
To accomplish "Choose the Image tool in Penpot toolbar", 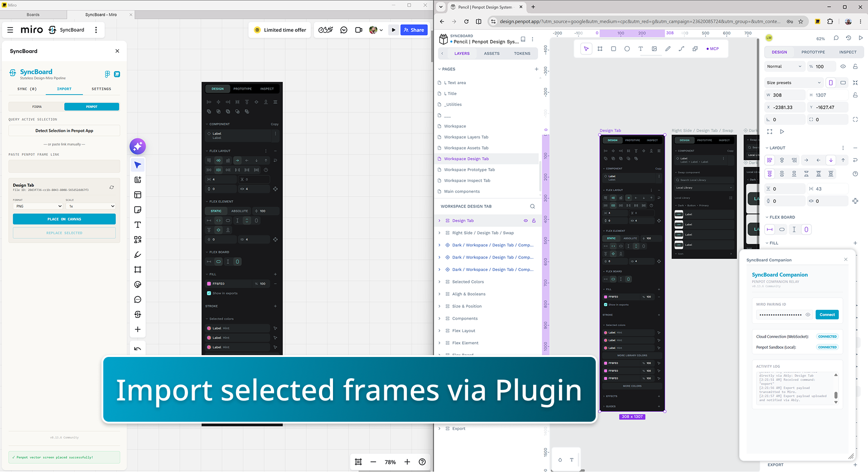I will (x=654, y=49).
